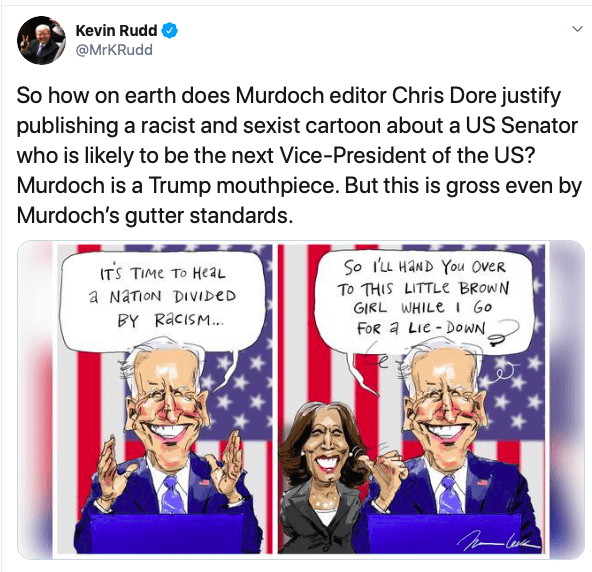592x572 pixels.
Task: Click the blue podium above the signature
Action: click(442, 532)
